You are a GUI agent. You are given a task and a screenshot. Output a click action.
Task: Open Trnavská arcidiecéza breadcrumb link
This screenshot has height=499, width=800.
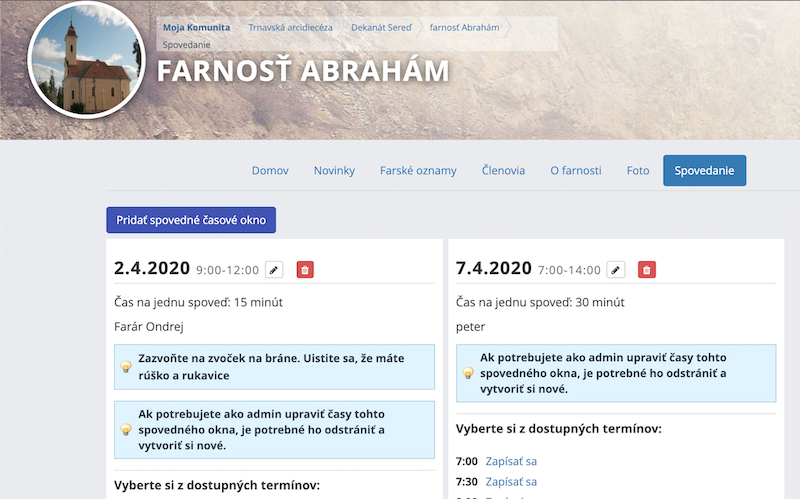tap(290, 28)
